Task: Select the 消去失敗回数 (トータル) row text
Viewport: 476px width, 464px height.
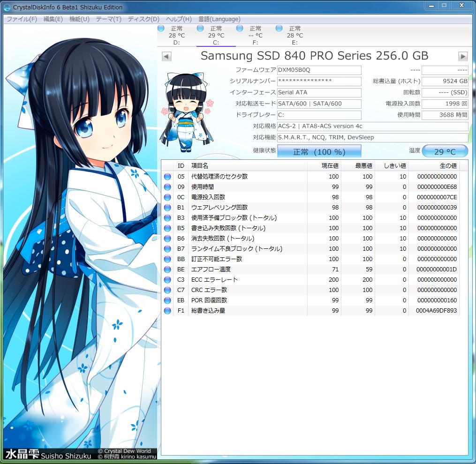Action: (x=222, y=238)
